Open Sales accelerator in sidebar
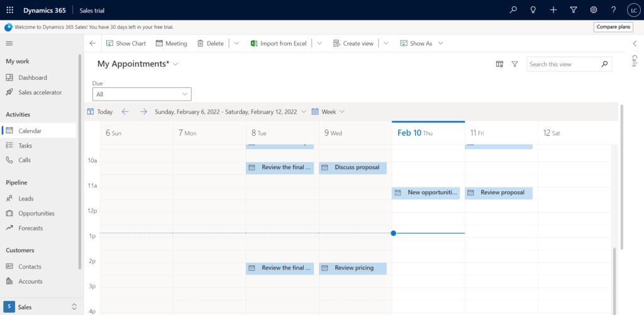This screenshot has width=644, height=315. [38, 92]
